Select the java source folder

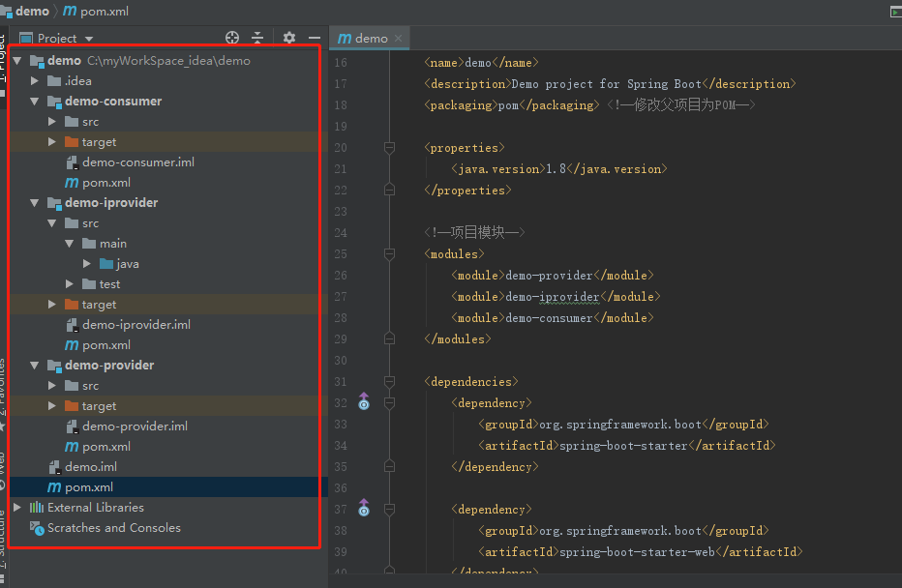pos(127,264)
